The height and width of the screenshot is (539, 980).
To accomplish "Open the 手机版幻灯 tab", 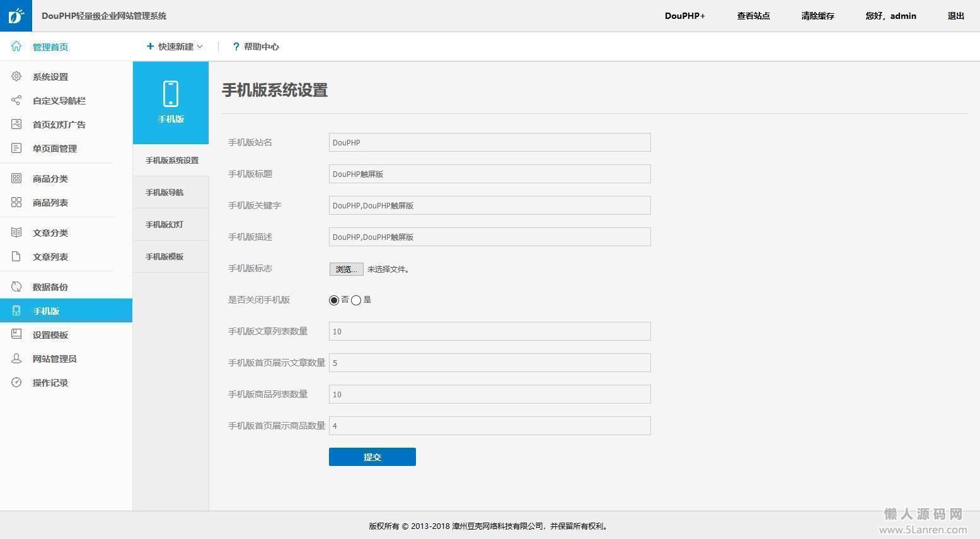I will tap(164, 225).
